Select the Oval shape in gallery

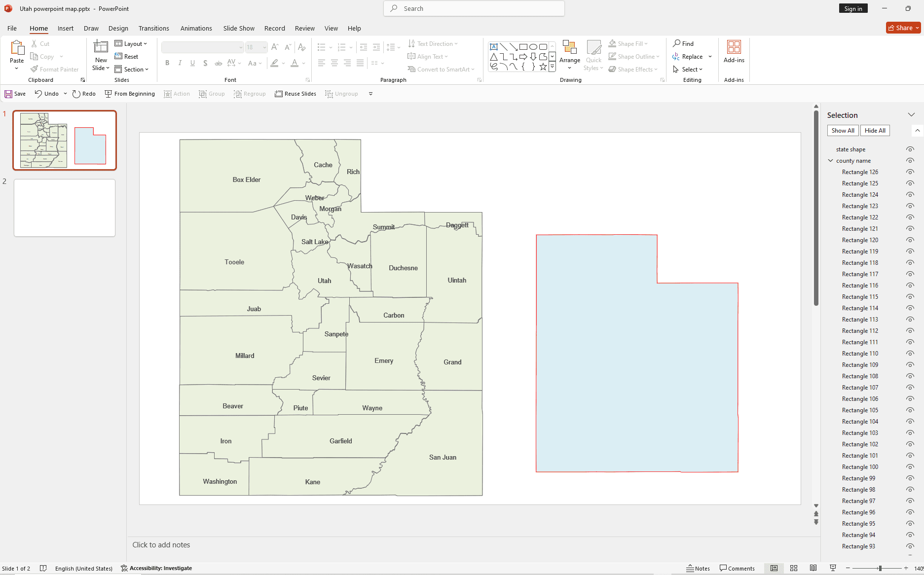coord(533,47)
